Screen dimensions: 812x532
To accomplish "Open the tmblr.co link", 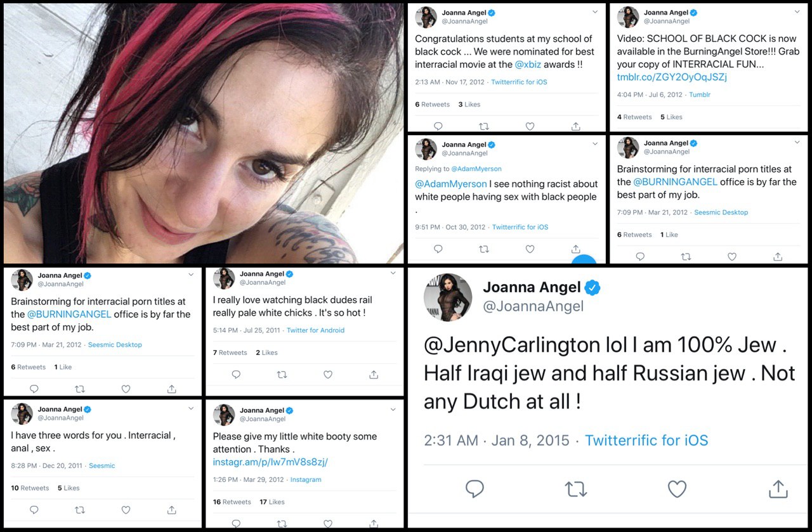I will pyautogui.click(x=672, y=77).
